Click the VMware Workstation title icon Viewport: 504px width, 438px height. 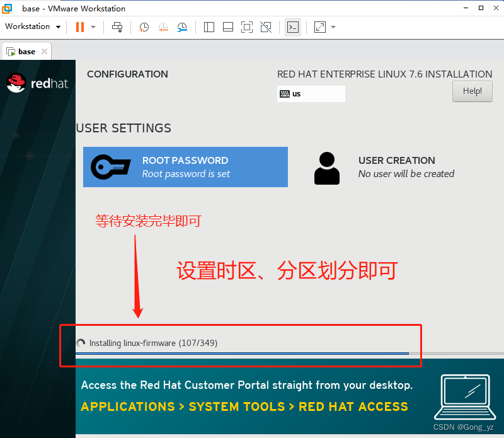click(7, 9)
